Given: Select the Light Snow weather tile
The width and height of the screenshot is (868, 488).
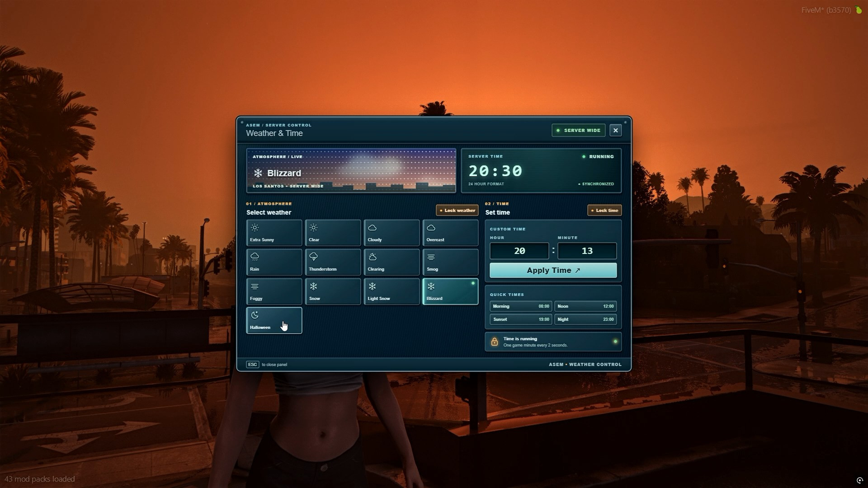Looking at the screenshot, I should pyautogui.click(x=392, y=291).
